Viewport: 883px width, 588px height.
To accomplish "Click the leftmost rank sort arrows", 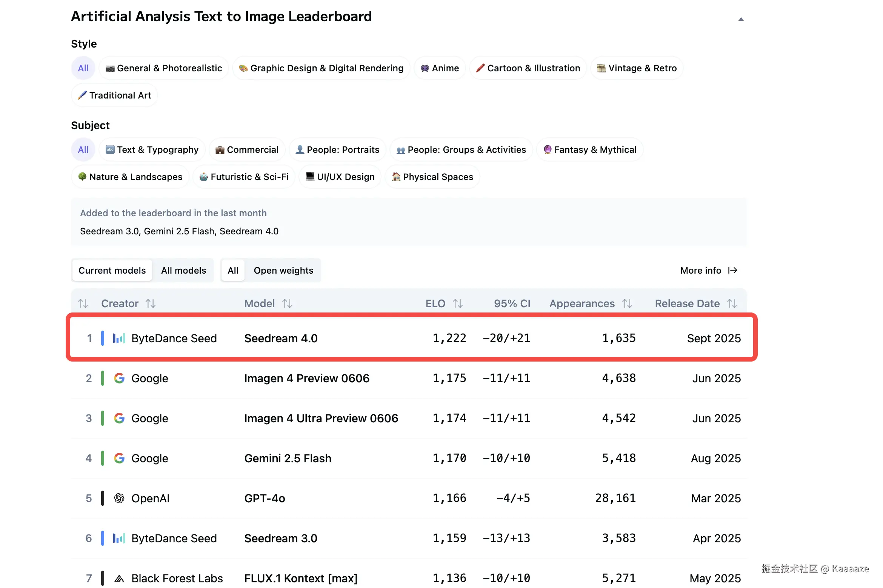I will 83,303.
